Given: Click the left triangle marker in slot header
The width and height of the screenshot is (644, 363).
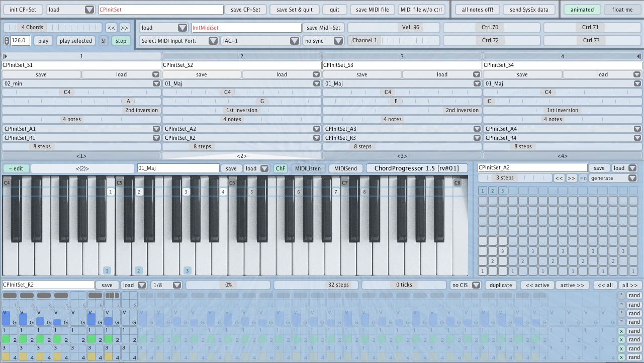Looking at the screenshot, I should 5,56.
